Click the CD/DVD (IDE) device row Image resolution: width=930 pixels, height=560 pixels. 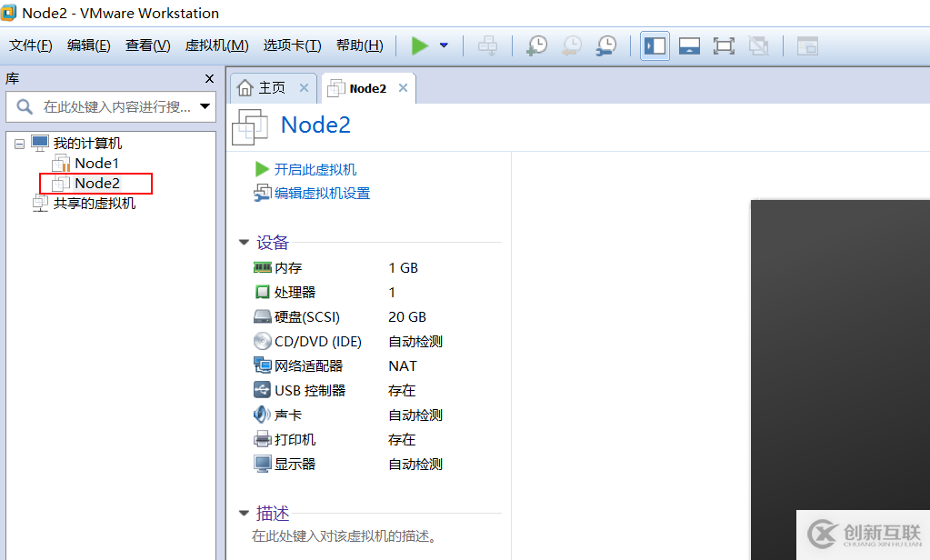pyautogui.click(x=376, y=342)
